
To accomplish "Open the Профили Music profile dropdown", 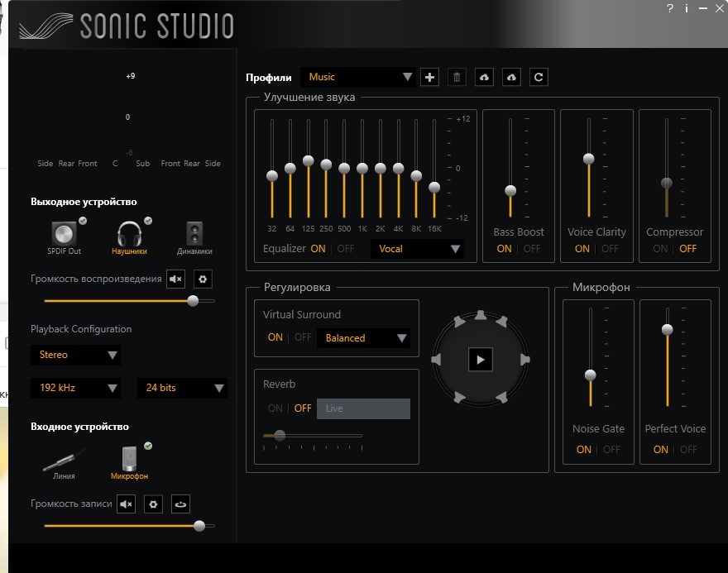I will tap(358, 77).
